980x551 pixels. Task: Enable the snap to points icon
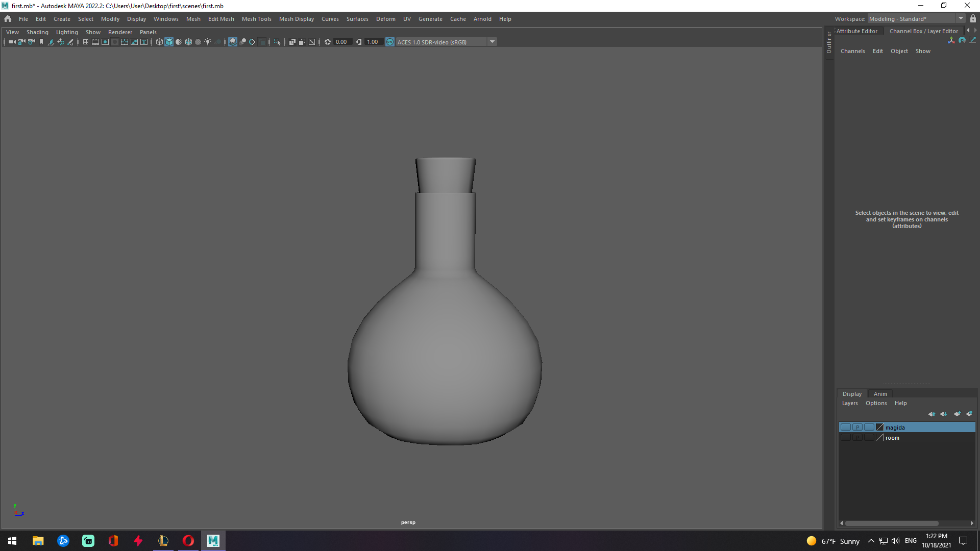tap(252, 42)
